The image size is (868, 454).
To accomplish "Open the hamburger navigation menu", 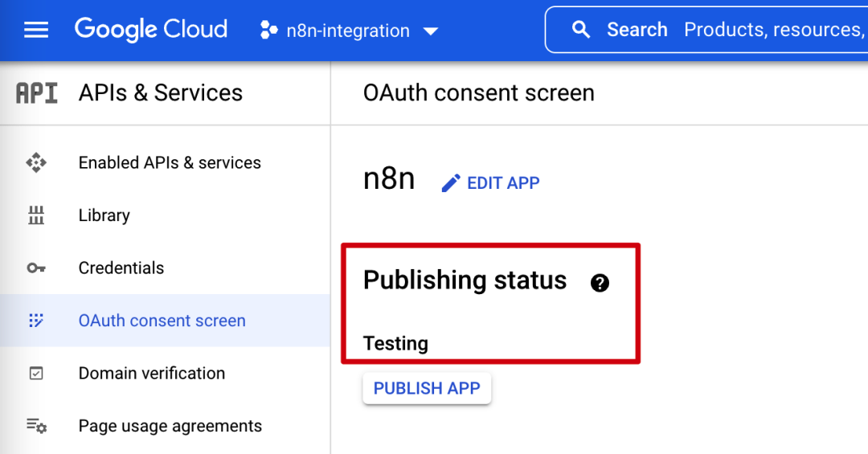I will [x=36, y=30].
